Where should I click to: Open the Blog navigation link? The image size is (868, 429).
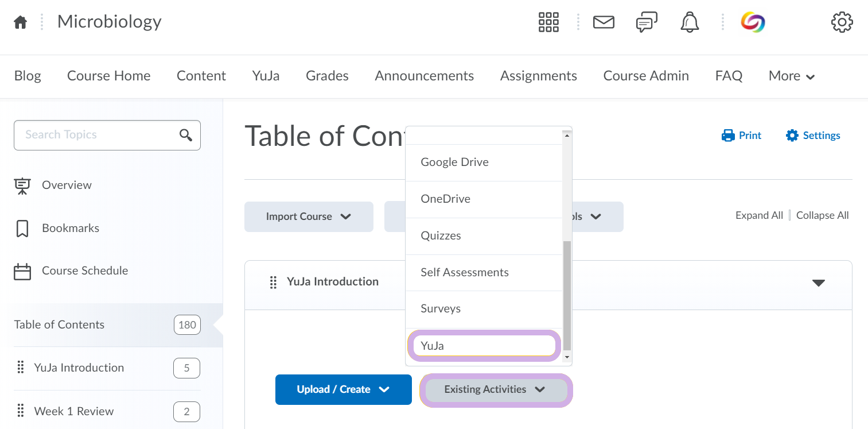coord(28,76)
